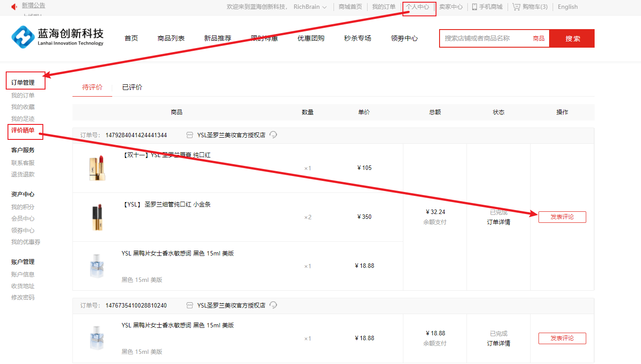Open 我的收藏 in the sidebar
Image resolution: width=641 pixels, height=364 pixels.
(23, 107)
